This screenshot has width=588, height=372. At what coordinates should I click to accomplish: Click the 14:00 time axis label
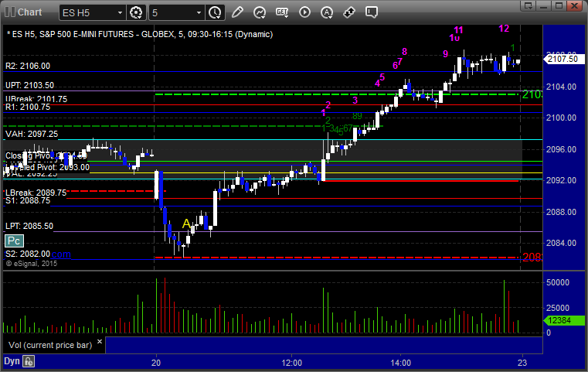(400, 363)
